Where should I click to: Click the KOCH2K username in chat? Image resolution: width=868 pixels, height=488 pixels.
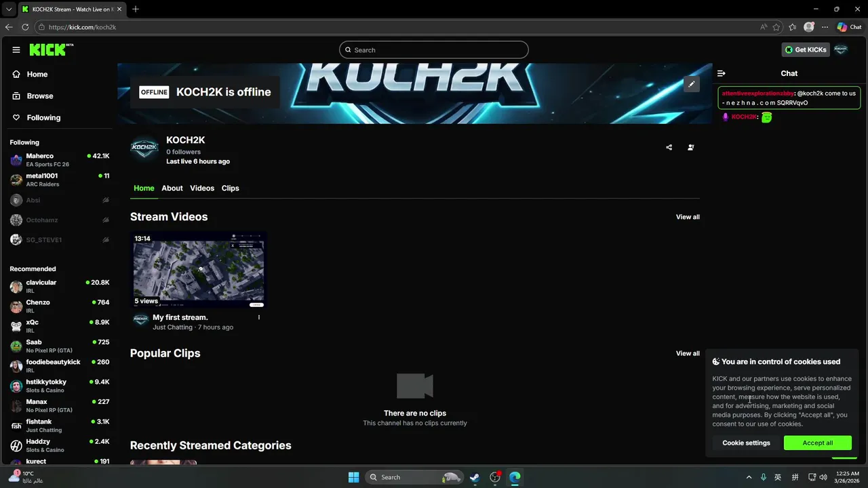[x=743, y=117]
